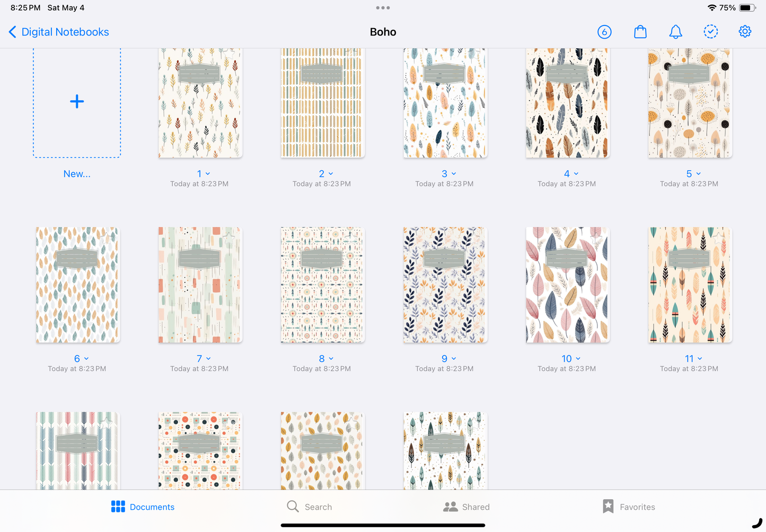The image size is (766, 532).
Task: Expand the options chevron for notebook 5
Action: click(x=698, y=174)
